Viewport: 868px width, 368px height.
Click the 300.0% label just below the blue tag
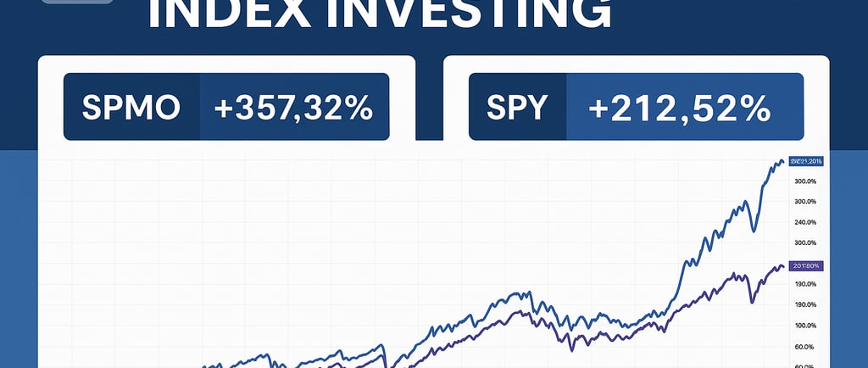pos(805,181)
